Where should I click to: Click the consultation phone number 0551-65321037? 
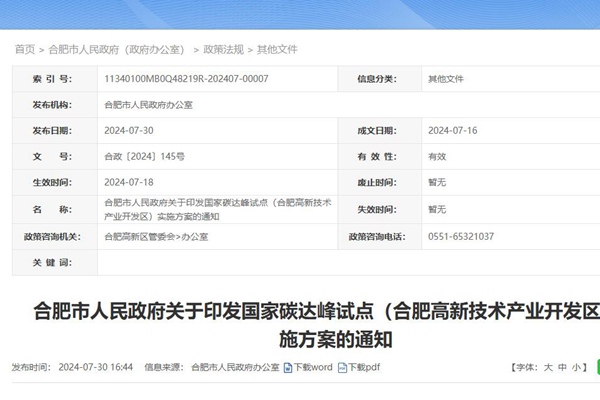[x=461, y=236]
